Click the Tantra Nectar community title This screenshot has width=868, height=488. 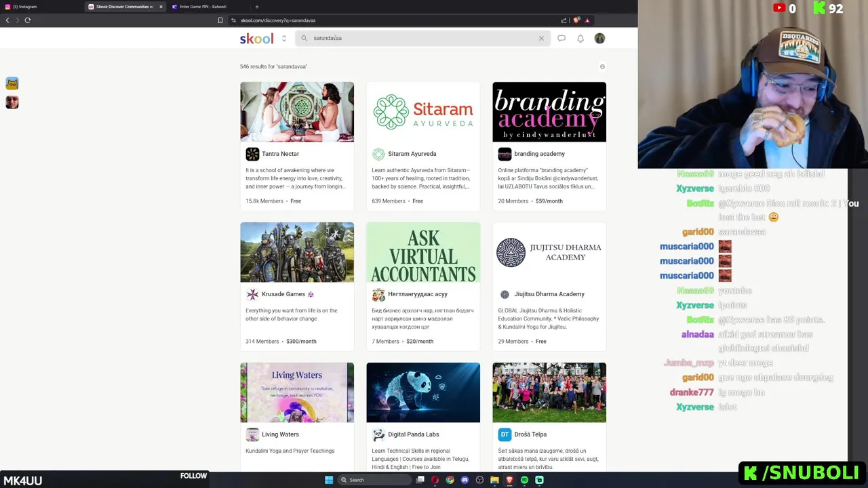pyautogui.click(x=281, y=154)
